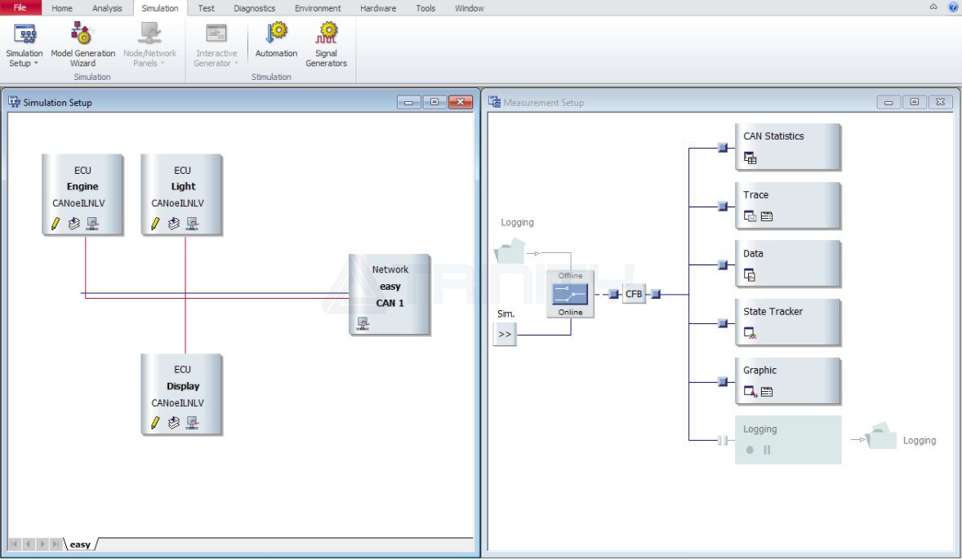Viewport: 962px width, 560px height.
Task: Click the File menu button
Action: pyautogui.click(x=20, y=8)
